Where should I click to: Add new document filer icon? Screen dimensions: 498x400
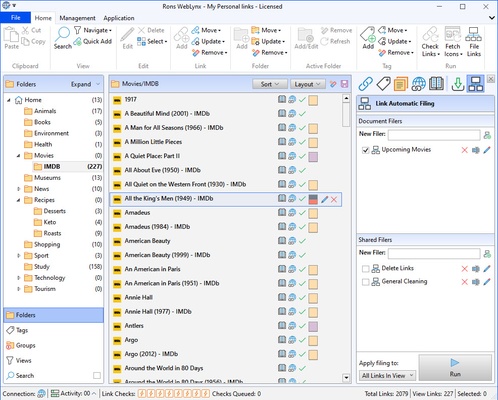click(x=487, y=135)
